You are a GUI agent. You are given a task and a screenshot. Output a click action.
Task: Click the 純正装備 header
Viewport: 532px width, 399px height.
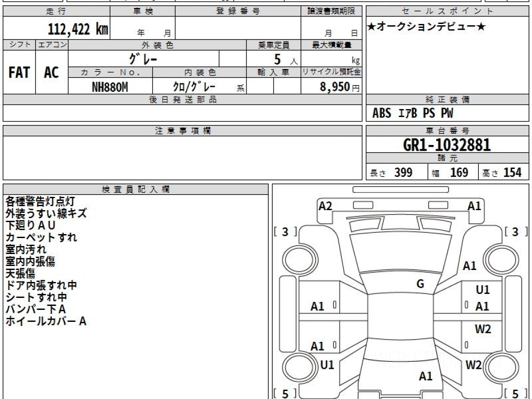pyautogui.click(x=448, y=100)
